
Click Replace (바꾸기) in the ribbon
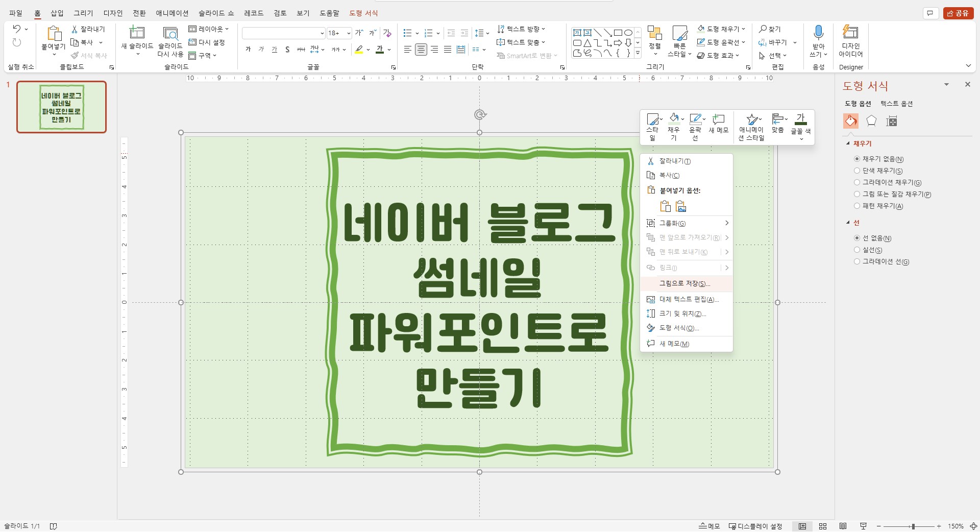coord(773,42)
